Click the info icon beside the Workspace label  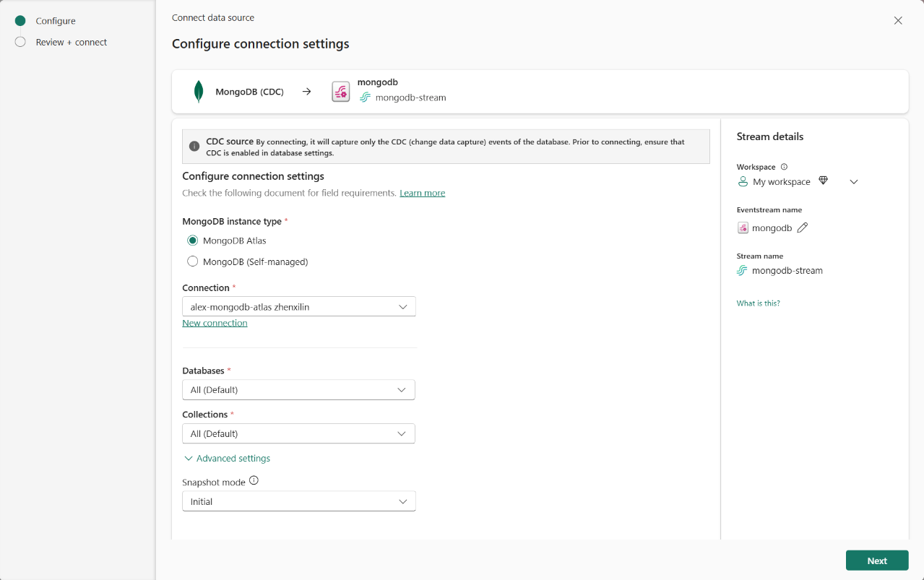tap(784, 166)
